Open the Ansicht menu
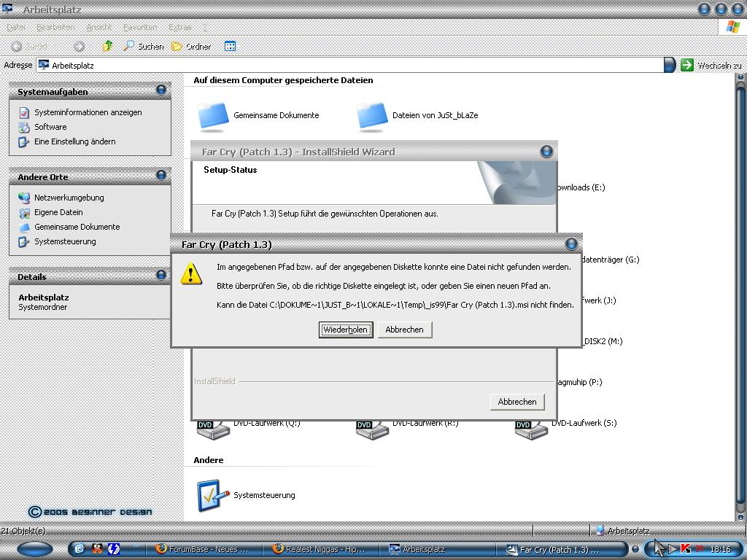Screen dimensions: 747x560 [x=98, y=27]
